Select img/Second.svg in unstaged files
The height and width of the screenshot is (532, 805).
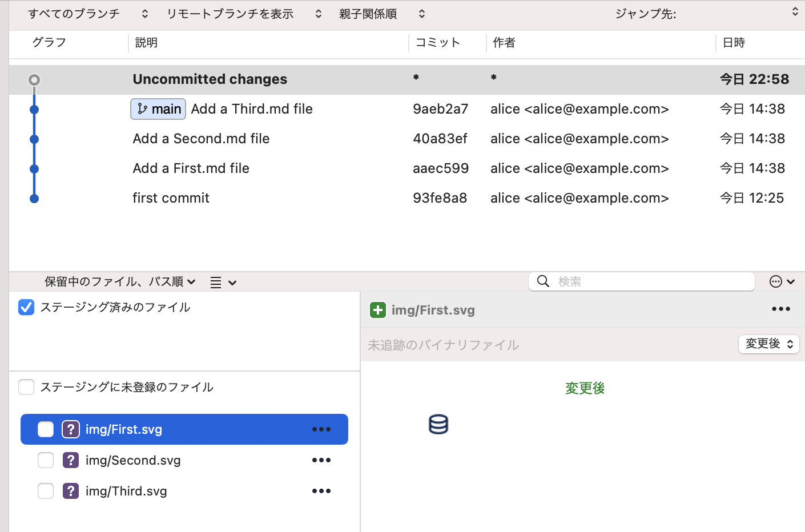tap(184, 460)
